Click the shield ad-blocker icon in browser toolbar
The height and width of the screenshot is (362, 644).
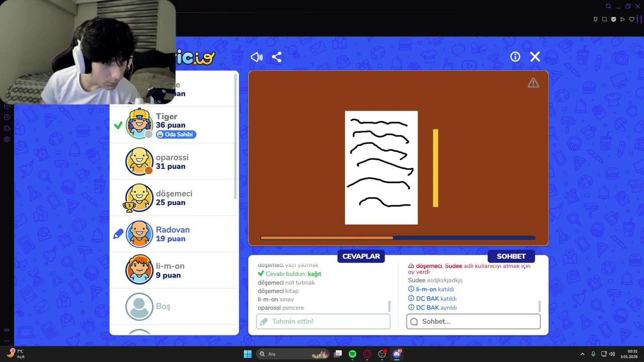click(x=613, y=19)
